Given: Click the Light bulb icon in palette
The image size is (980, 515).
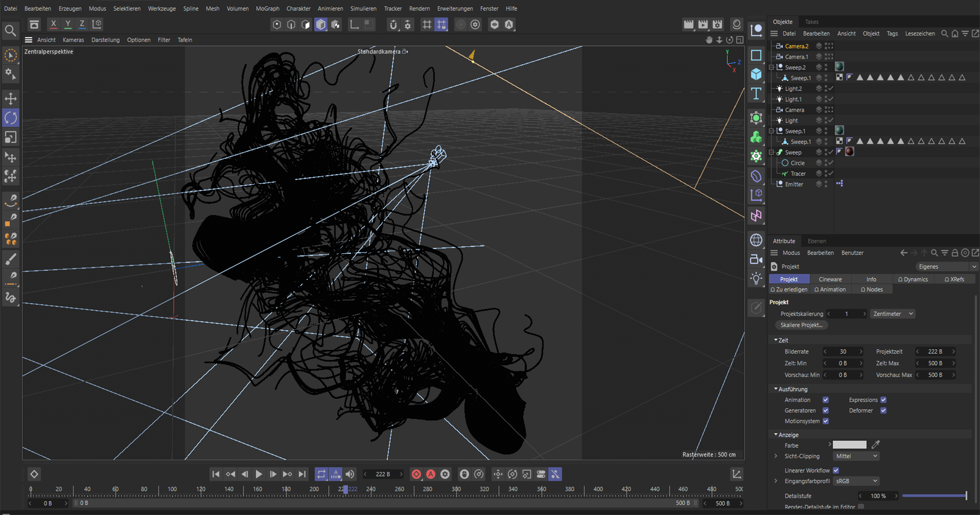Looking at the screenshot, I should click(x=756, y=279).
